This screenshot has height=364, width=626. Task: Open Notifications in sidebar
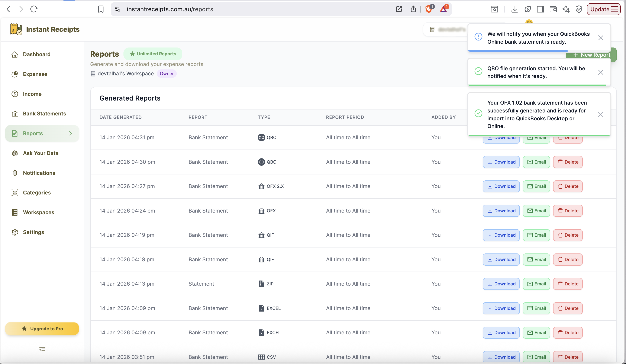coord(42,173)
